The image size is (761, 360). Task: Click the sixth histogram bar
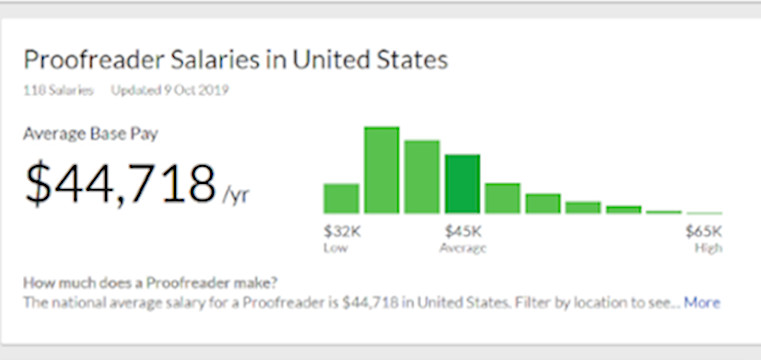point(543,203)
